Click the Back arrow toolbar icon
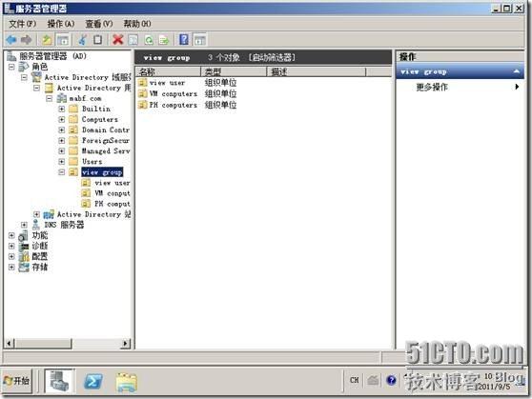 [11, 40]
